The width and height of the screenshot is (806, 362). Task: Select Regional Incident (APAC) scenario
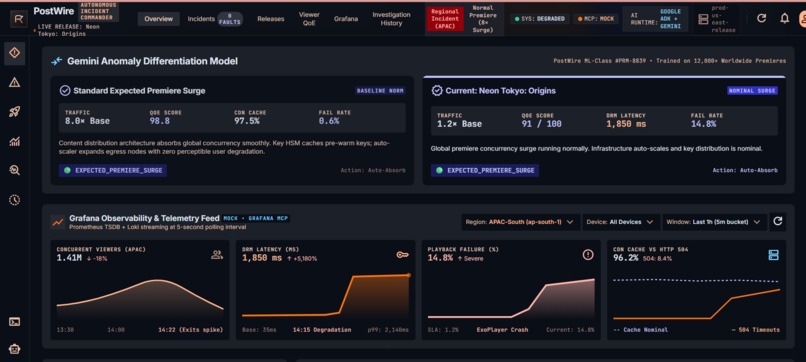(445, 19)
